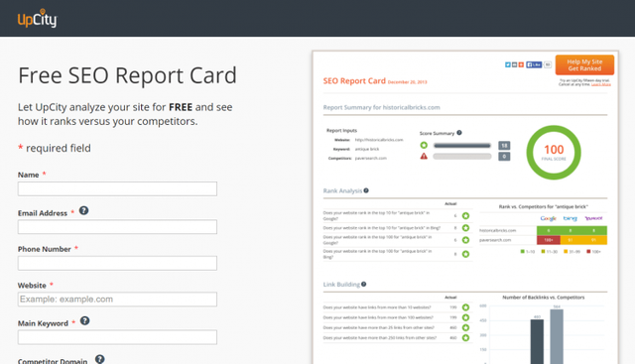Screen dimensions: 635x364
Task: Click the SEO Report Card orange heading
Action: (x=354, y=80)
